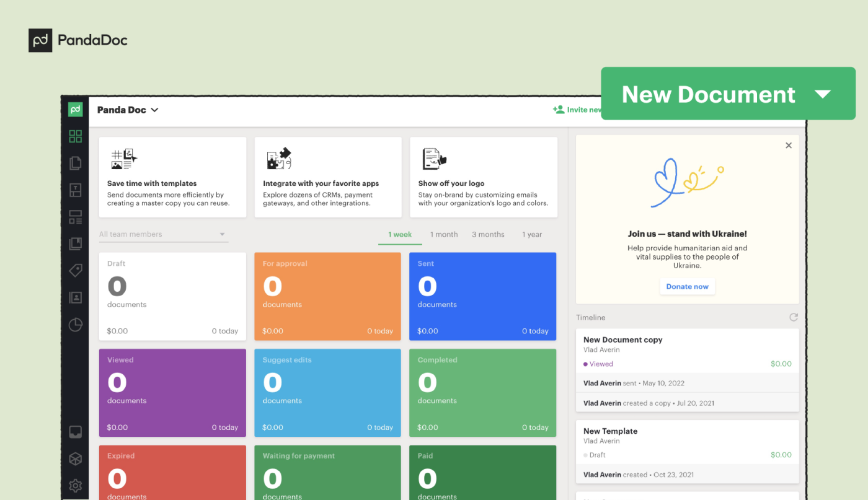Click the templates illustration icon
This screenshot has width=868, height=500.
[x=124, y=159]
